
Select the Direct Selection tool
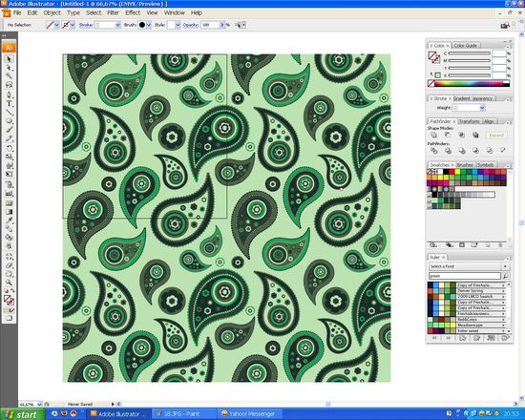coord(9,68)
